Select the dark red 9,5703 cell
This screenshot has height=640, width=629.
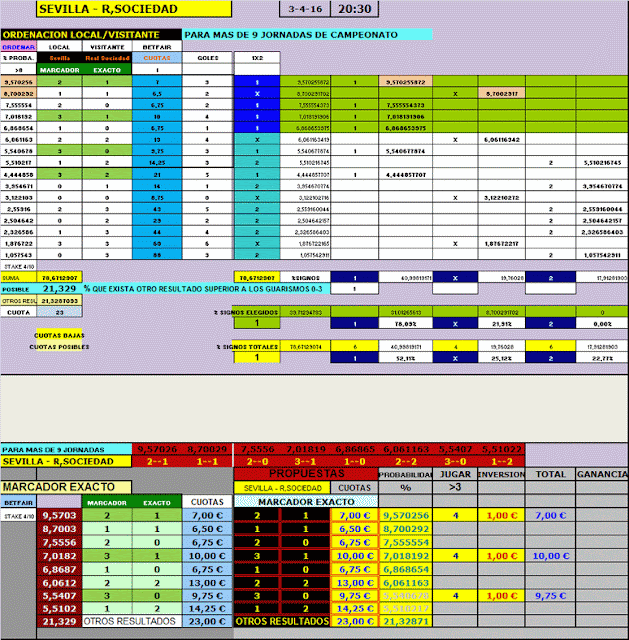(59, 516)
